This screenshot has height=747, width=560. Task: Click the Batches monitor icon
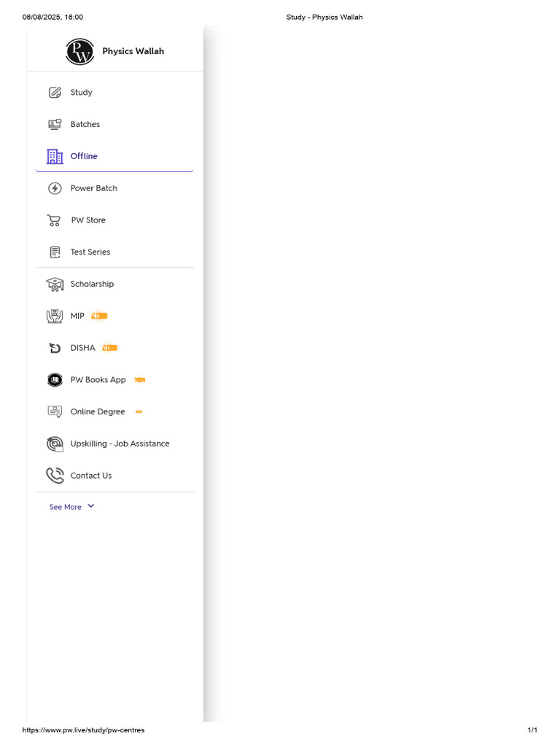55,124
